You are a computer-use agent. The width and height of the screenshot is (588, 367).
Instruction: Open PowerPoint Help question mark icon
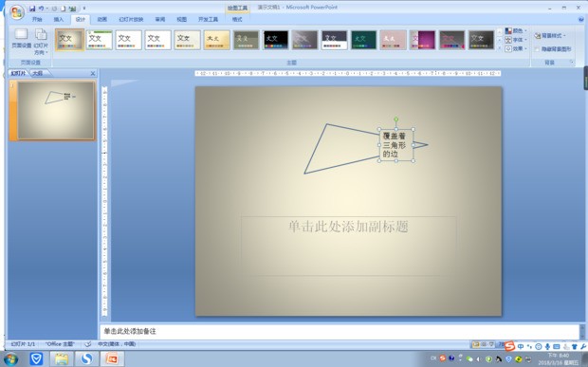tap(581, 19)
